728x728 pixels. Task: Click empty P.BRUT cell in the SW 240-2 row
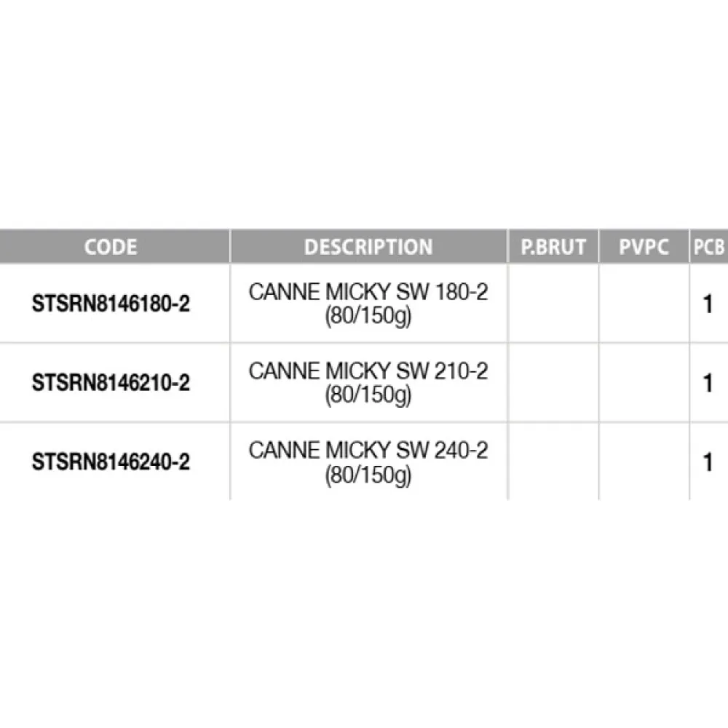pyautogui.click(x=553, y=462)
